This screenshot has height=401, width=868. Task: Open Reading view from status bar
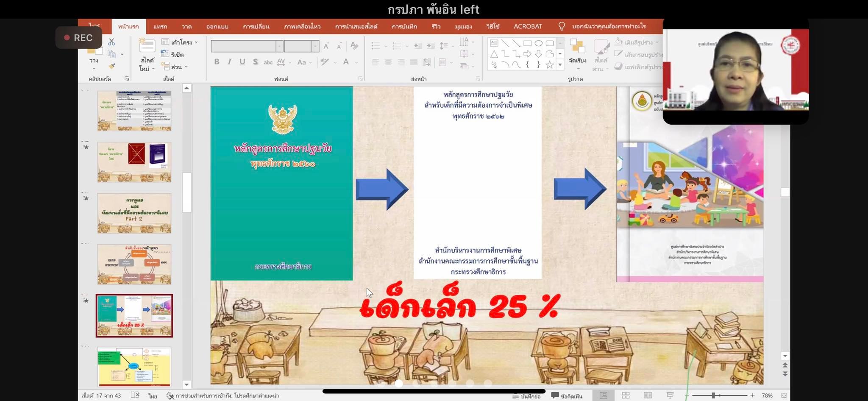[x=648, y=395]
